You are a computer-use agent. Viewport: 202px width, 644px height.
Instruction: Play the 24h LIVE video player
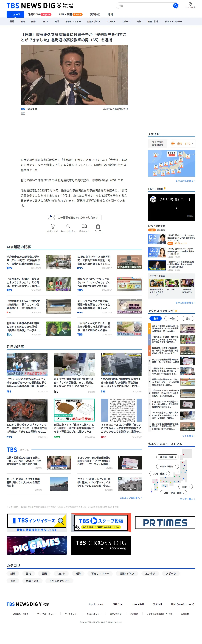[172, 207]
